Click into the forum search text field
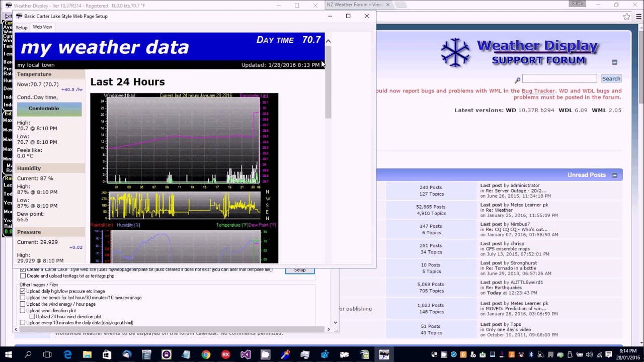Screen dimensions: 644x362 pyautogui.click(x=559, y=78)
